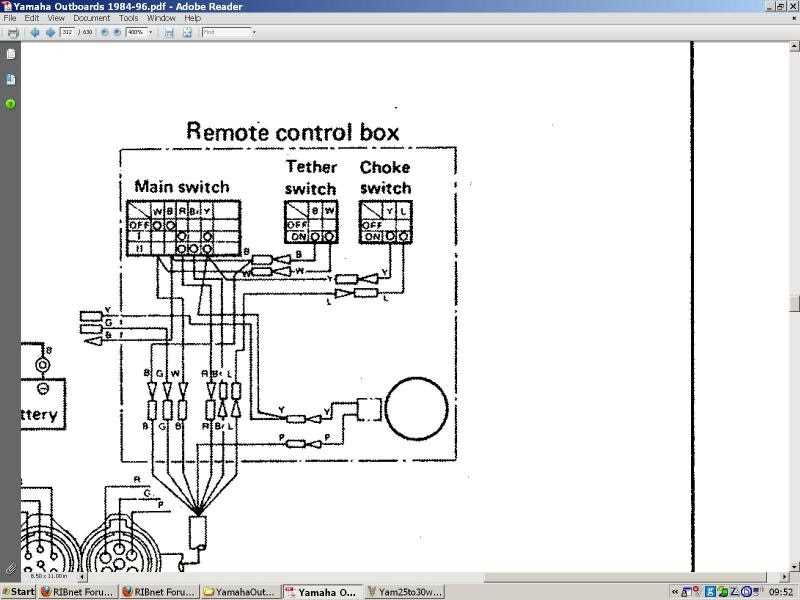800x600 pixels.
Task: Open the zoom percentage dropdown
Action: pyautogui.click(x=150, y=32)
